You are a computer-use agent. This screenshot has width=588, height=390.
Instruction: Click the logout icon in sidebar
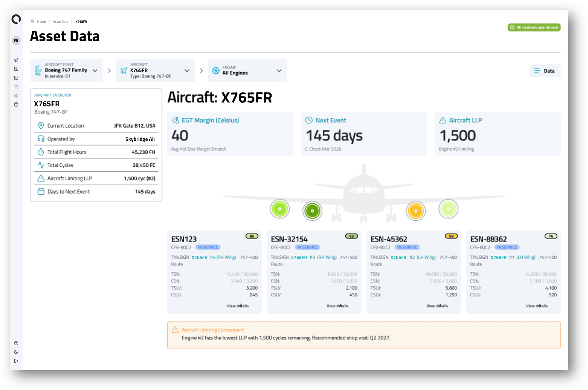pyautogui.click(x=16, y=361)
